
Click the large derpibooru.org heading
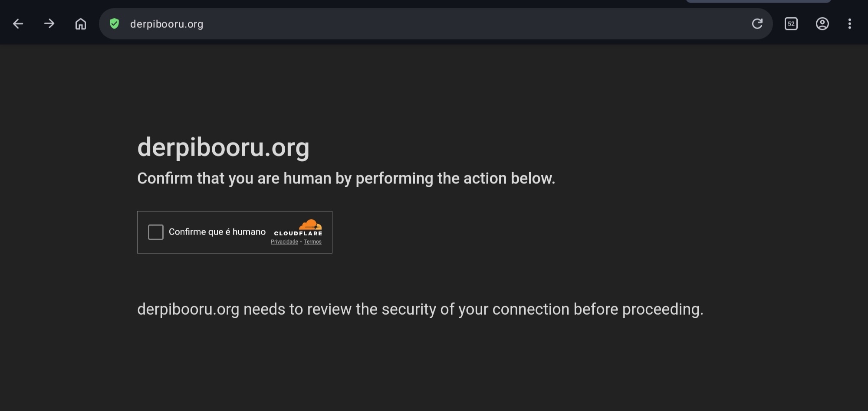(223, 147)
